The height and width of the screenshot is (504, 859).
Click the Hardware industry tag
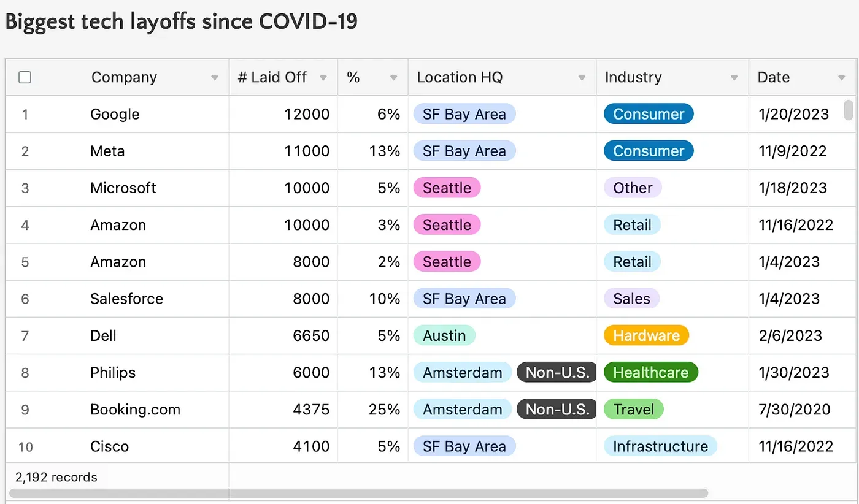click(646, 335)
